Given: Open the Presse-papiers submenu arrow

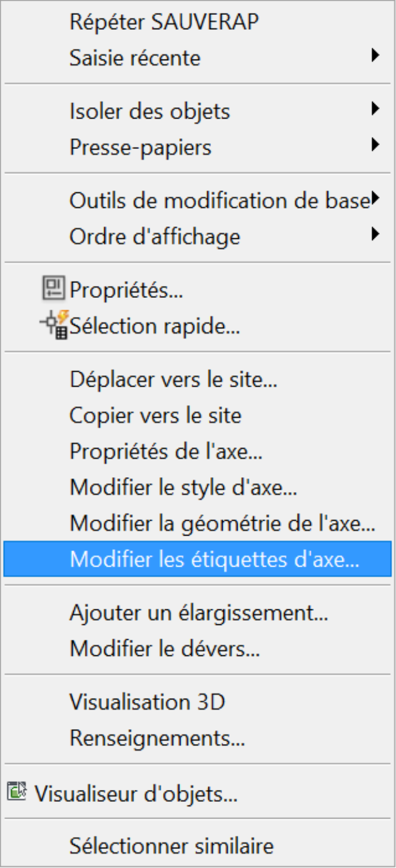Looking at the screenshot, I should (375, 145).
